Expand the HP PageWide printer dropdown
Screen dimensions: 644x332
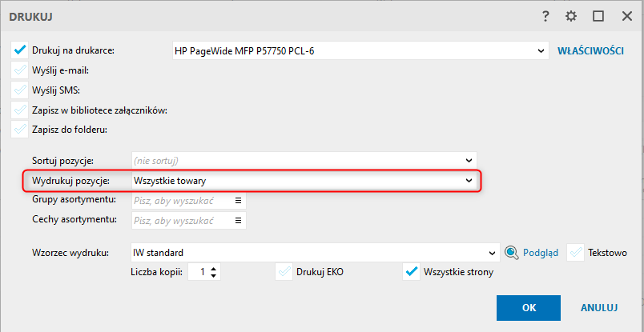pos(360,51)
